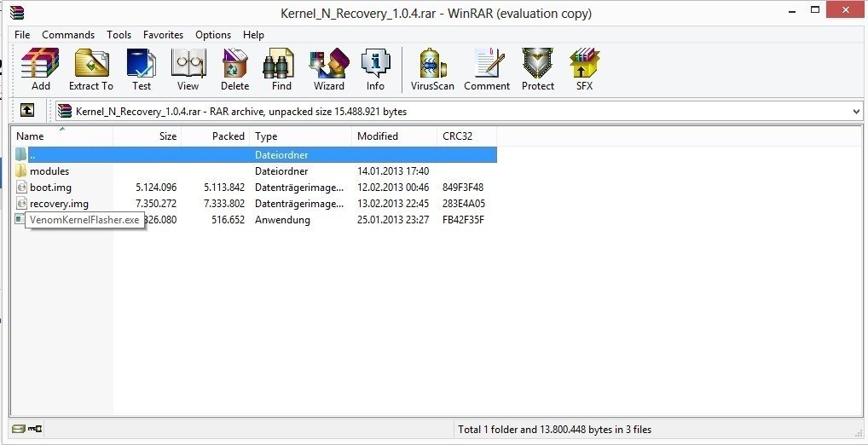Maximize the WinRAR window

coord(815,9)
